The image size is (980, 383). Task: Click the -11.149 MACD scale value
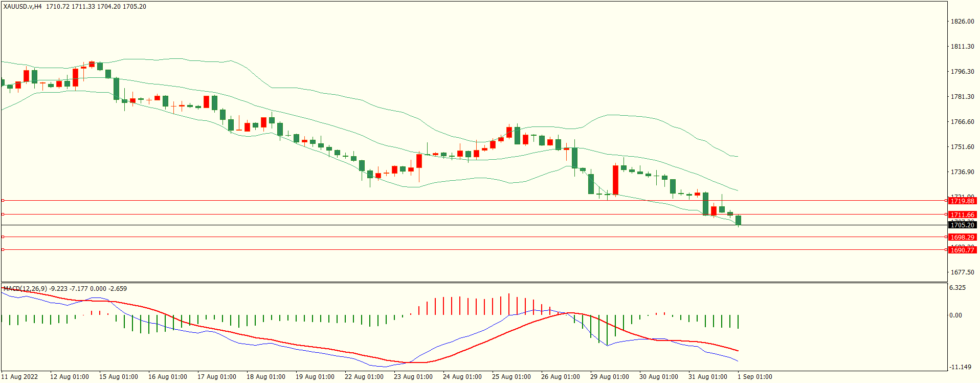coord(960,367)
